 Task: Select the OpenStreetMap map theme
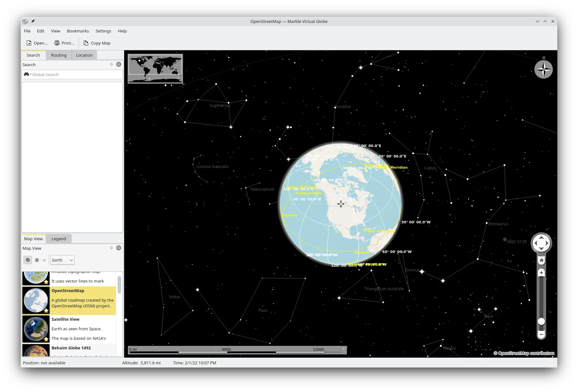[69, 301]
